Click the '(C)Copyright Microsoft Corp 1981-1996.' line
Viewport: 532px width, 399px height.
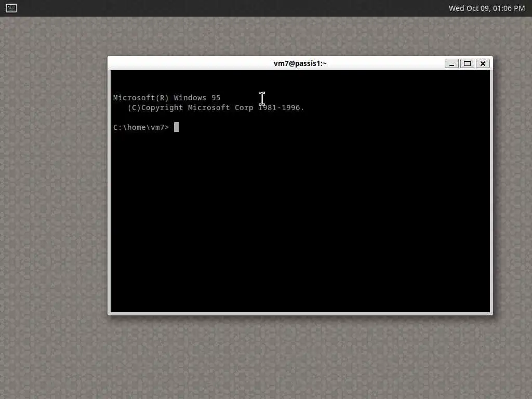216,108
